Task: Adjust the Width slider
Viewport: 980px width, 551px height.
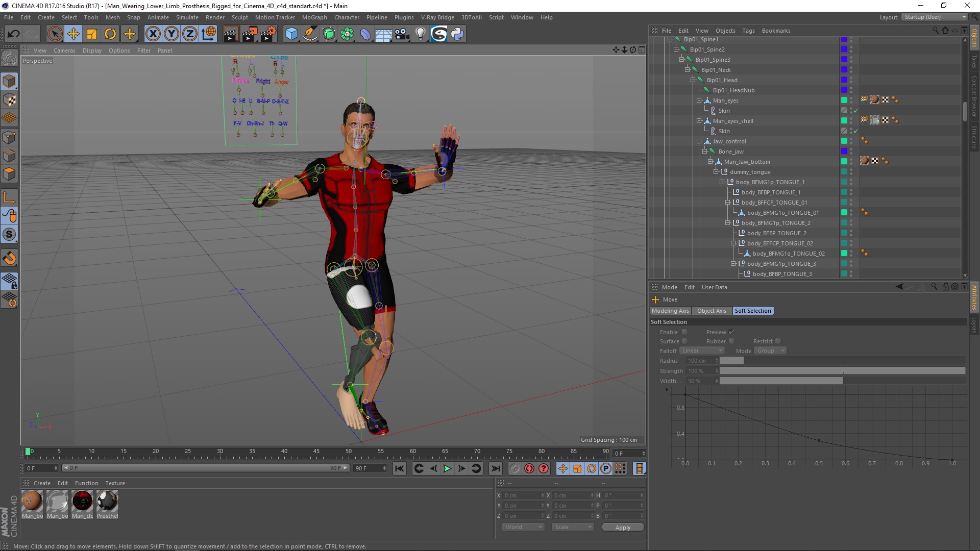Action: [x=842, y=381]
